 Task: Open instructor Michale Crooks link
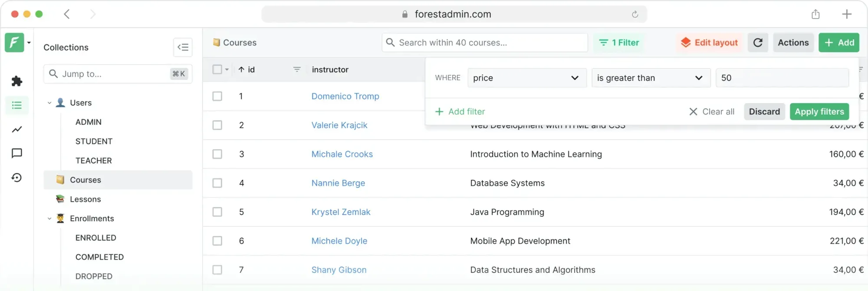coord(342,154)
